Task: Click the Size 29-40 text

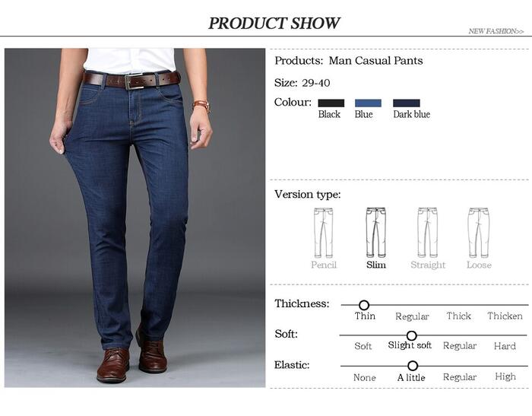Action: [x=302, y=83]
